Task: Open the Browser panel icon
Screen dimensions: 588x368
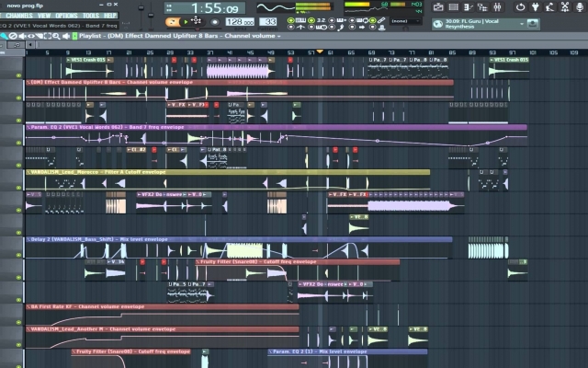Action: (482, 6)
